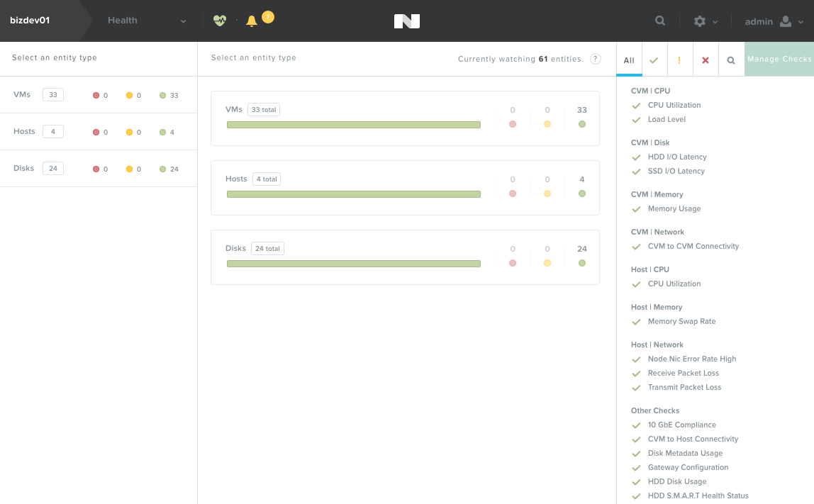814x504 pixels.
Task: Select the All checks tab
Action: click(x=629, y=60)
